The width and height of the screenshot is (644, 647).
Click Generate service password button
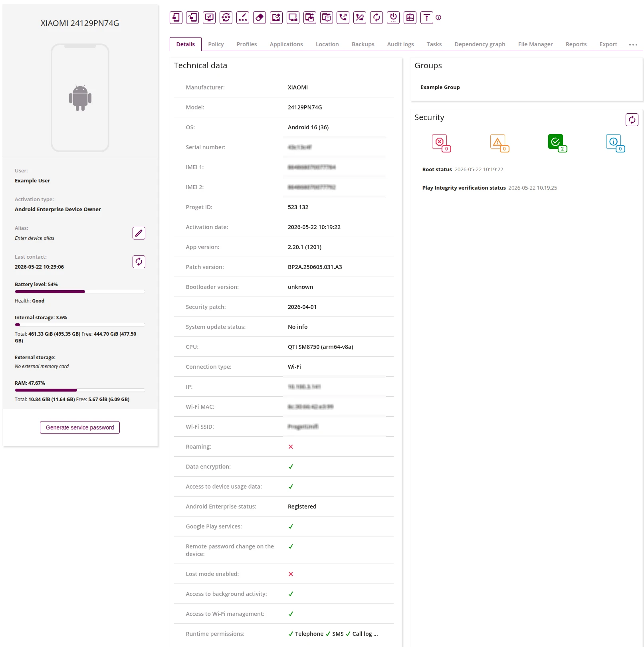(x=80, y=427)
